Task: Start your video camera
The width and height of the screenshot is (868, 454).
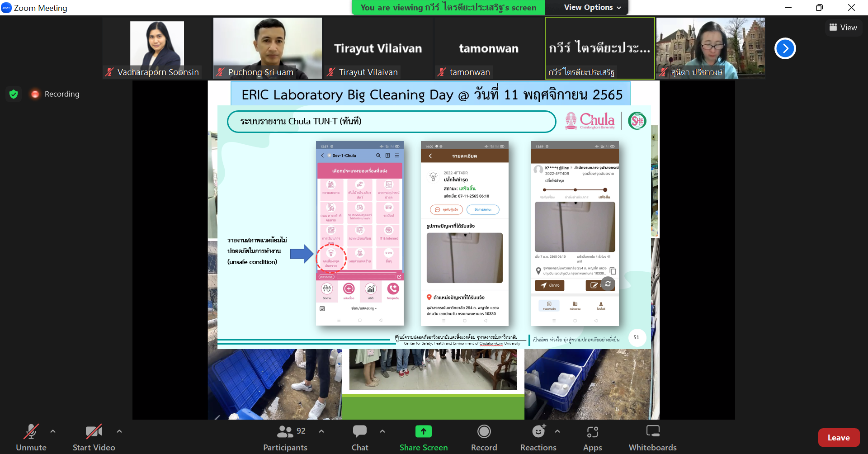Action: (x=94, y=437)
